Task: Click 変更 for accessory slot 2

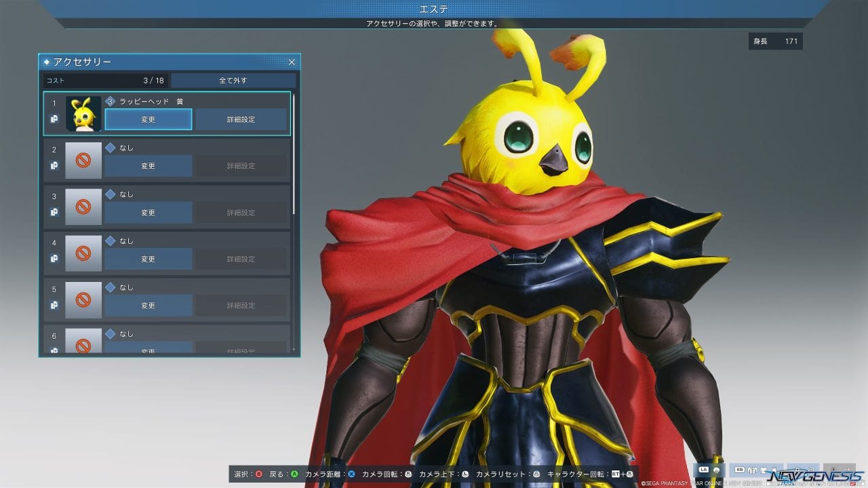Action: pos(149,165)
